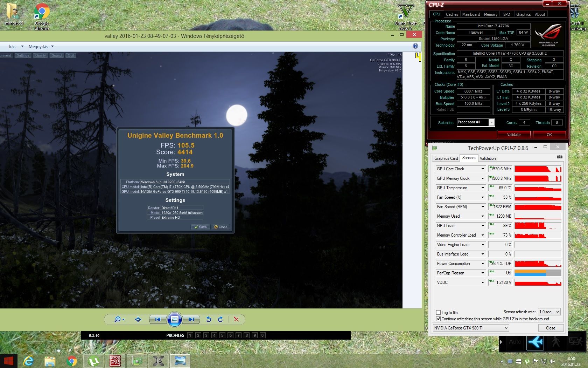Click Close in Valley Benchmark dialog
This screenshot has height=368, width=588.
pos(220,227)
